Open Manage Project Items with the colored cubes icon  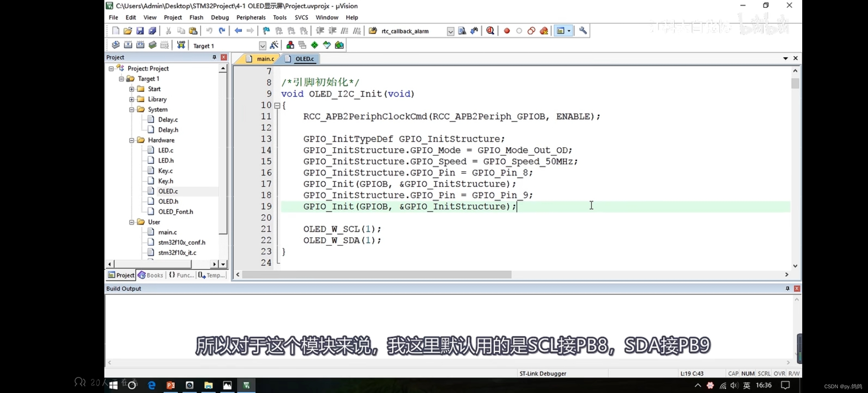tap(290, 45)
